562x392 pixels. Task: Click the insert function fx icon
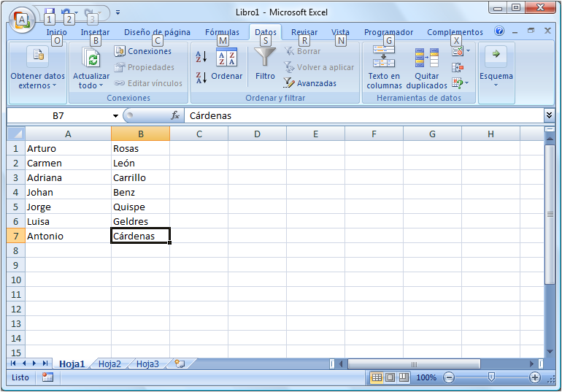point(175,115)
